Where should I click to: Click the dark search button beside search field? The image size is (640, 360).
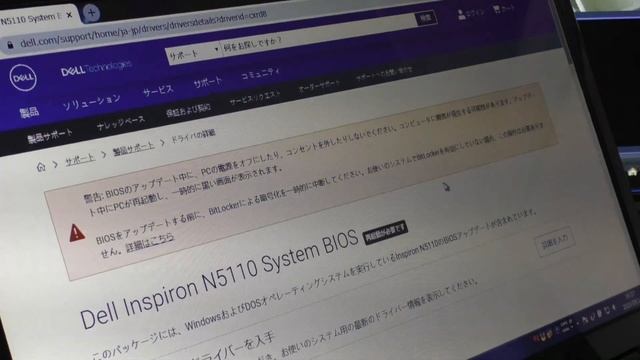pos(426,18)
